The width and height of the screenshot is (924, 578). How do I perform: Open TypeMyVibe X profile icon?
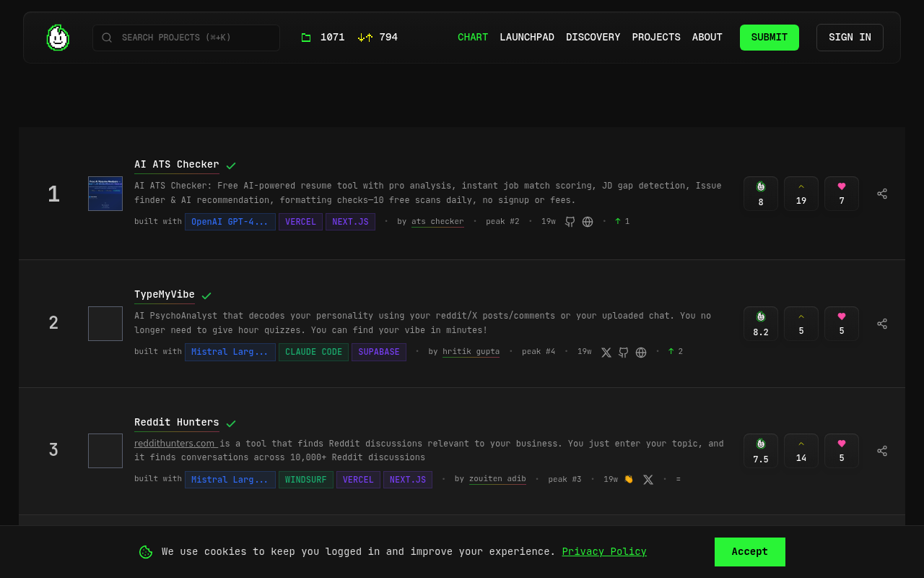(606, 353)
